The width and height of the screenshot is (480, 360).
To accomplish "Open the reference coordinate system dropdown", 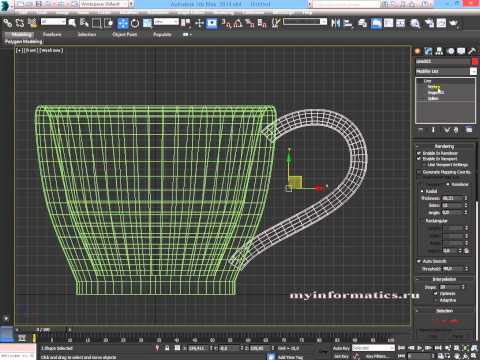I will click(166, 22).
